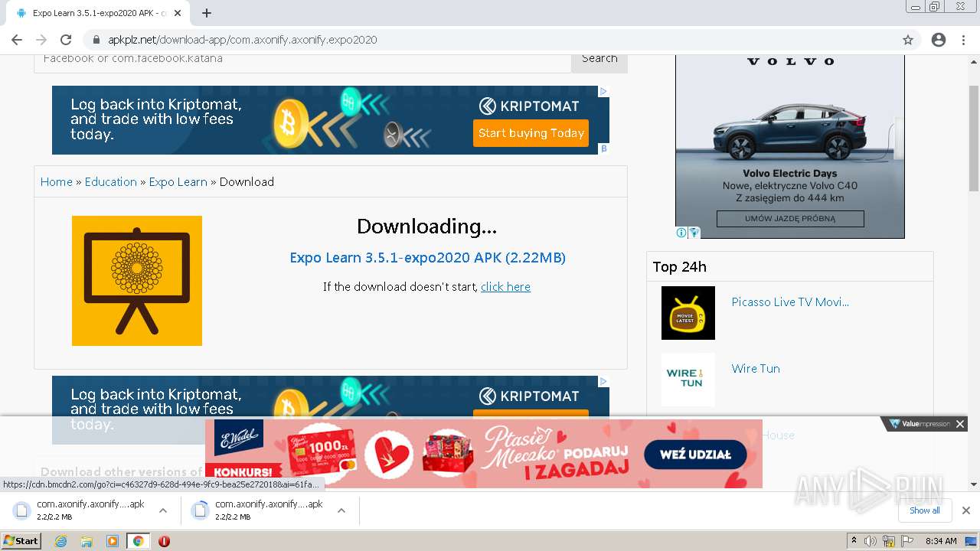This screenshot has height=551, width=980.
Task: Open the red Opera-style taskbar icon
Action: pyautogui.click(x=164, y=541)
